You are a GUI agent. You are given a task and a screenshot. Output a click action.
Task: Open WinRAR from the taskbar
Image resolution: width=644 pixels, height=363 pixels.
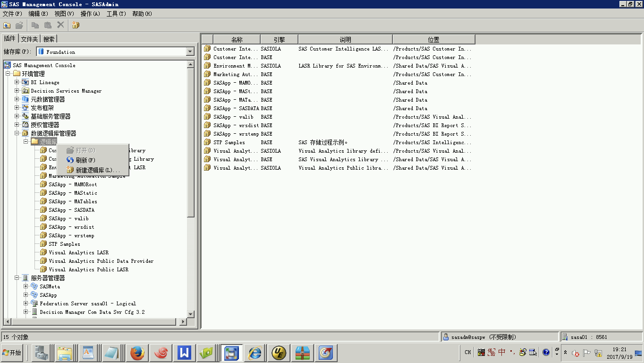tap(303, 353)
